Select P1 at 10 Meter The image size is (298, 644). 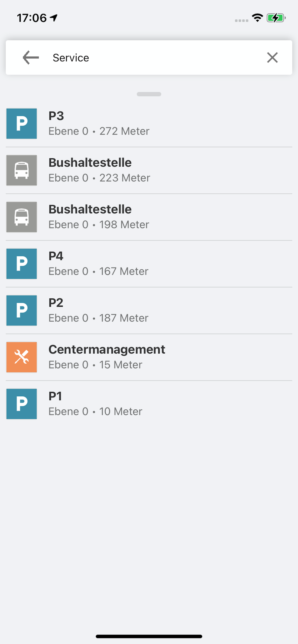click(149, 404)
